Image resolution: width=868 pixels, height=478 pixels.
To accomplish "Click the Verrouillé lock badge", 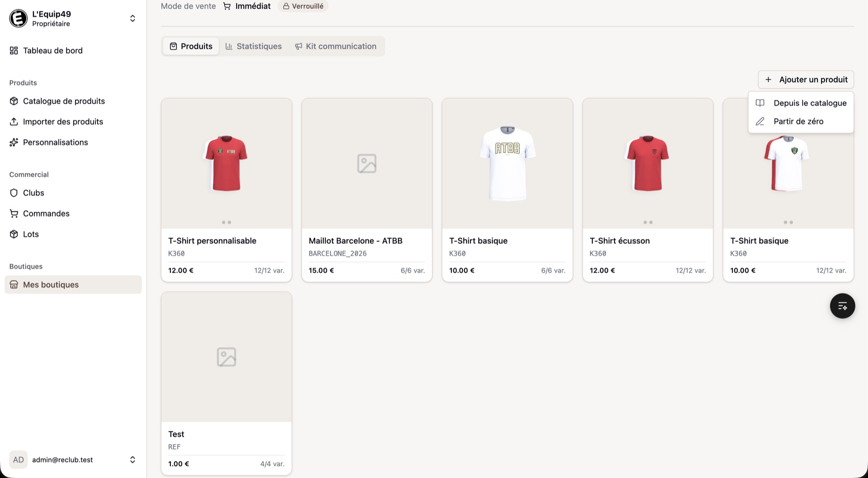I will tap(303, 6).
